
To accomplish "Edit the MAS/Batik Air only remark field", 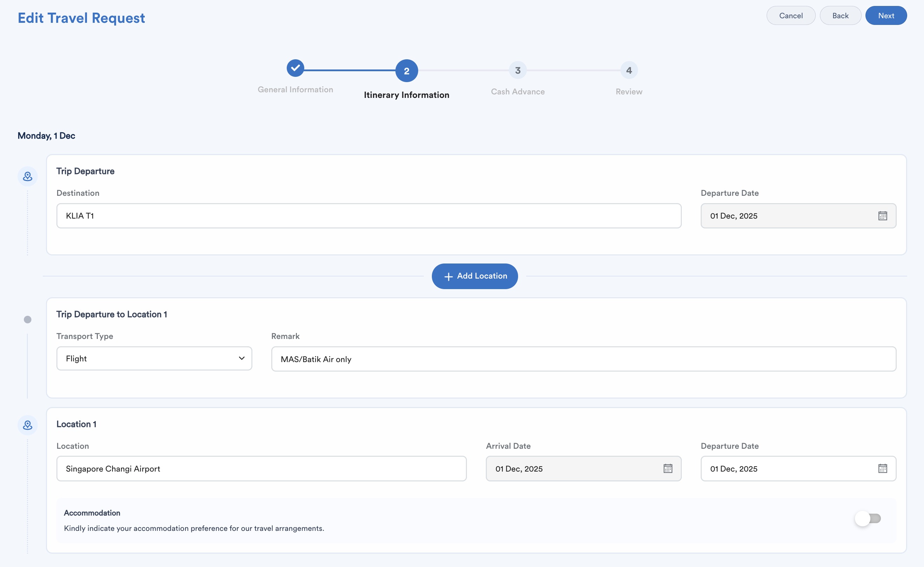I will [x=583, y=359].
